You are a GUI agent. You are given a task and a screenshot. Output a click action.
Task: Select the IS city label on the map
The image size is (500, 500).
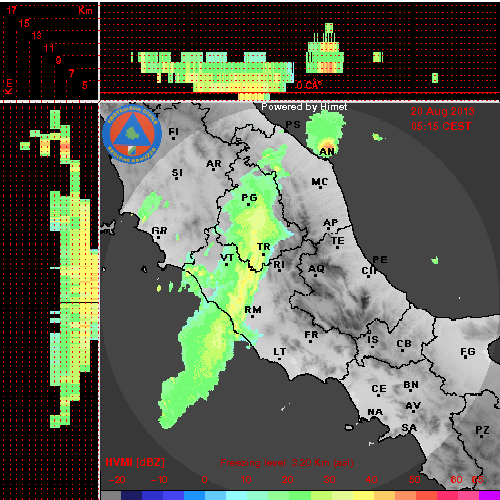pyautogui.click(x=373, y=340)
